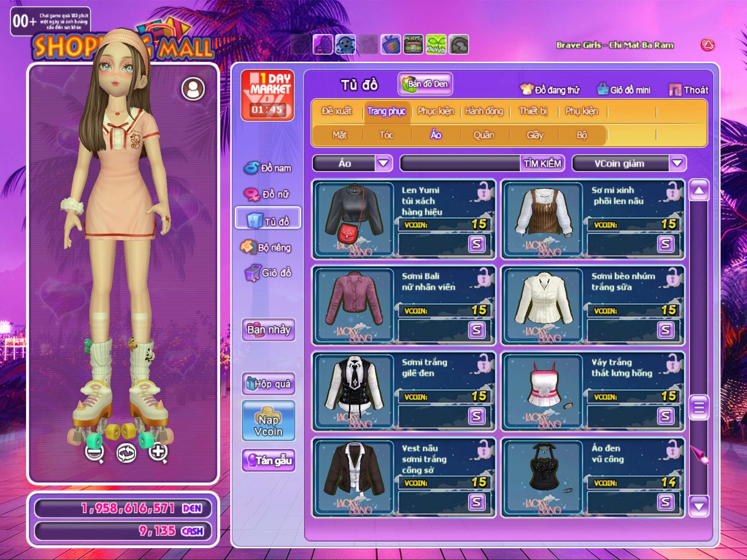Switch to the Phục kiện tab
747x560 pixels.
coord(436,111)
